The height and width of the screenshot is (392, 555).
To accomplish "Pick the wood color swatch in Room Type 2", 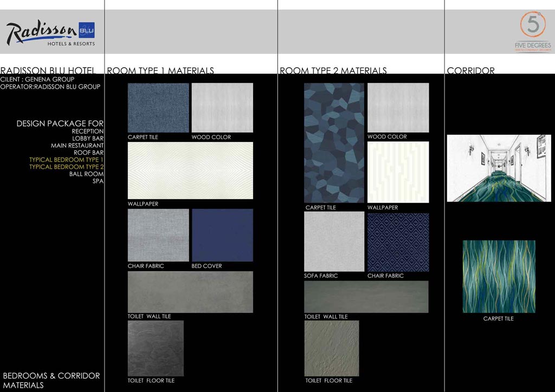I will pos(398,108).
